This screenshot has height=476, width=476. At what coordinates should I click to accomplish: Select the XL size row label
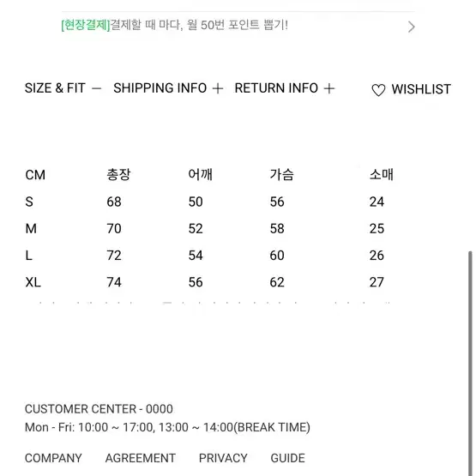tap(33, 282)
